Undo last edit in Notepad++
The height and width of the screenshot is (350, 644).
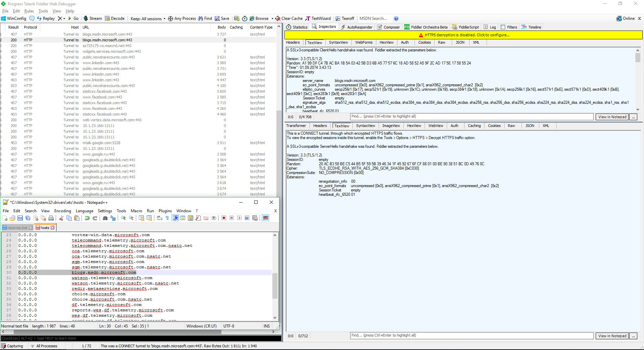coord(87,218)
